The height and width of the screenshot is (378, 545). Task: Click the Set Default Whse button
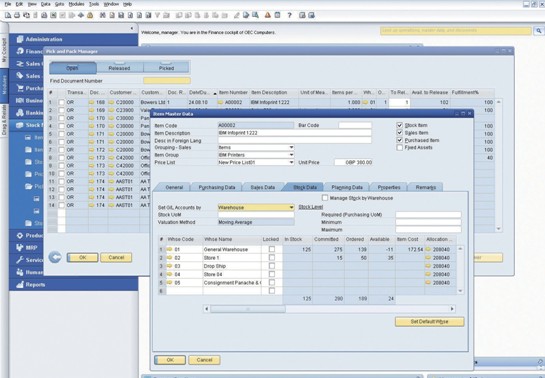429,322
